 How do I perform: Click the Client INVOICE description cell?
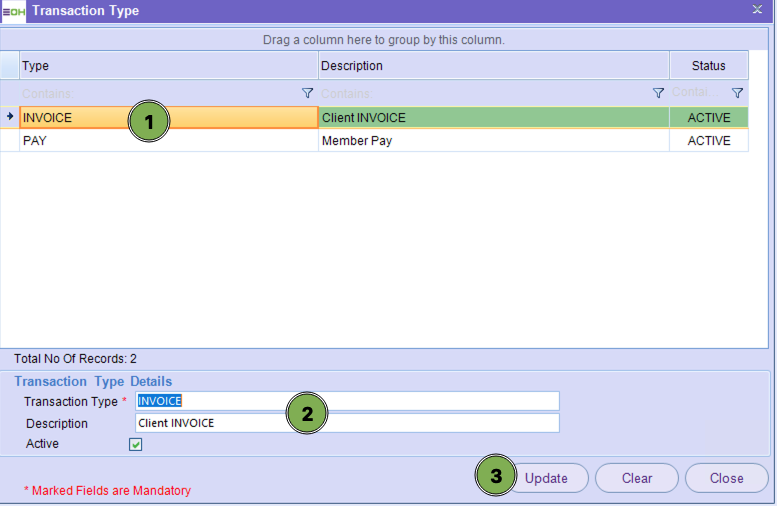[x=493, y=118]
